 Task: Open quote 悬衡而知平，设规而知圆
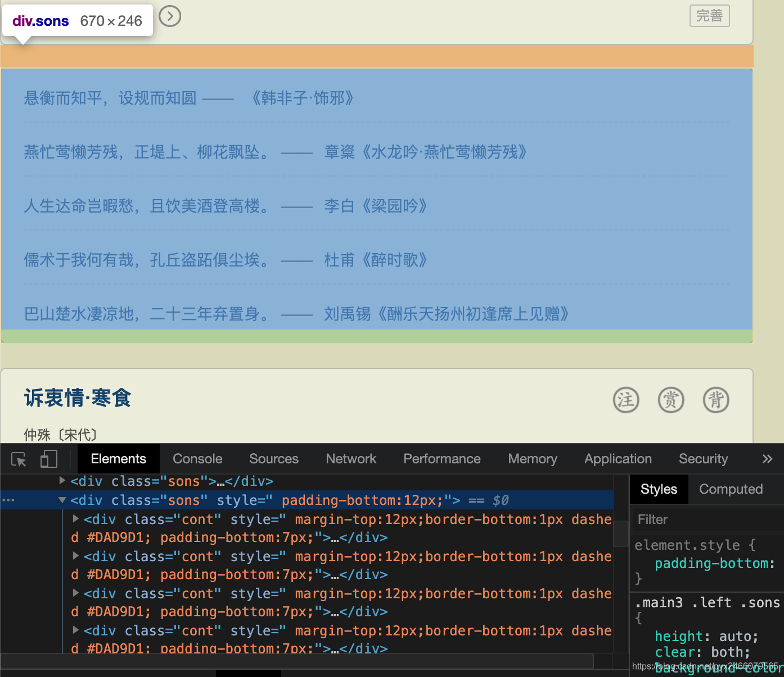[110, 98]
